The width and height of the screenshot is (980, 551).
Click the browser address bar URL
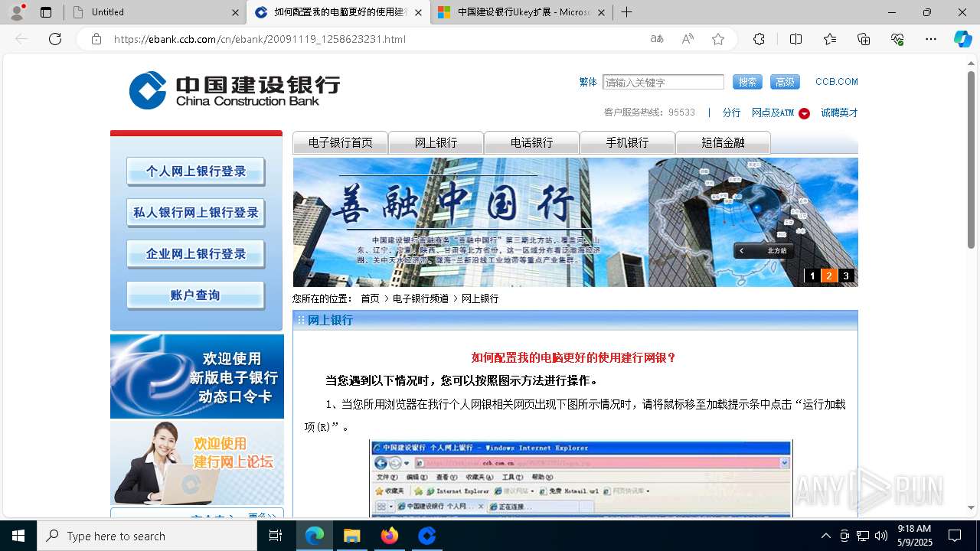coord(260,39)
